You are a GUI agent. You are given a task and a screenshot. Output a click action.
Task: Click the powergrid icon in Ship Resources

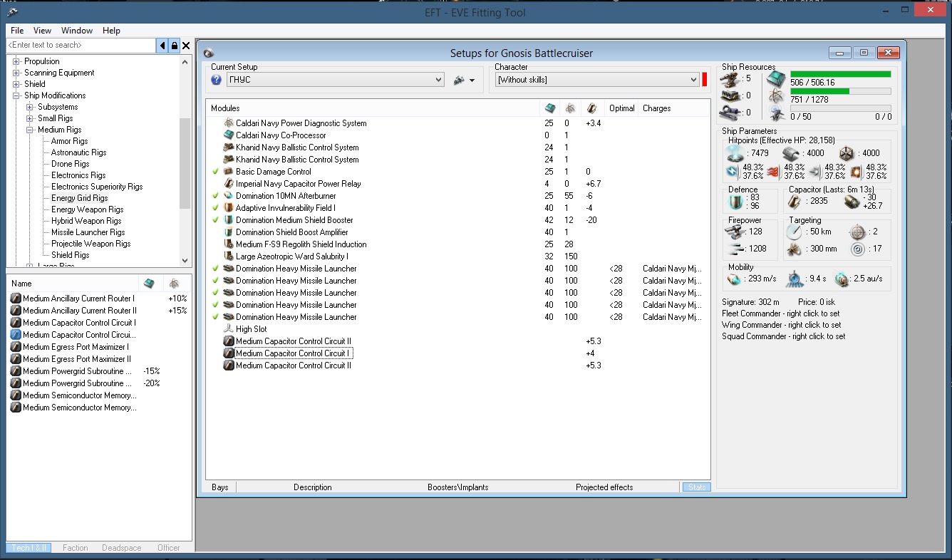tap(775, 94)
